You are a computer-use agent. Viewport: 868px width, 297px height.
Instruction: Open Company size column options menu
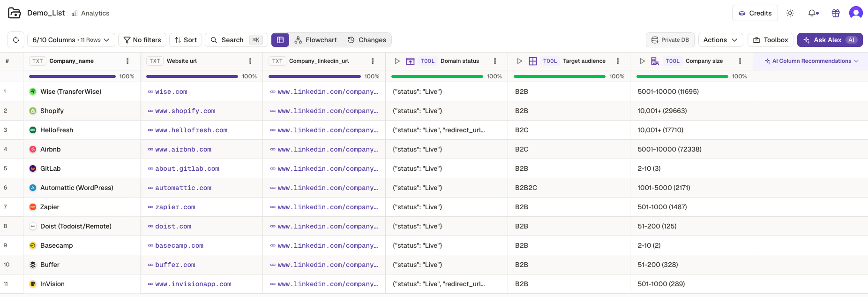tap(740, 61)
